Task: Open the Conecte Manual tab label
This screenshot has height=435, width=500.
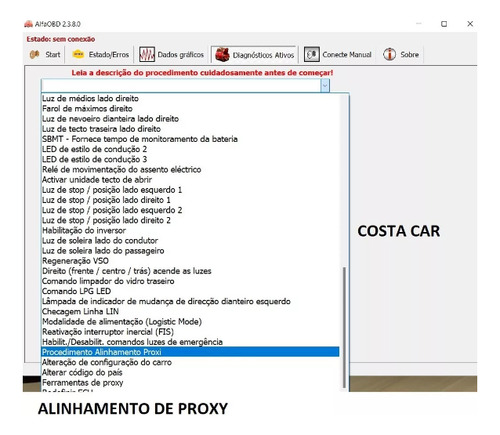Action: (x=347, y=55)
